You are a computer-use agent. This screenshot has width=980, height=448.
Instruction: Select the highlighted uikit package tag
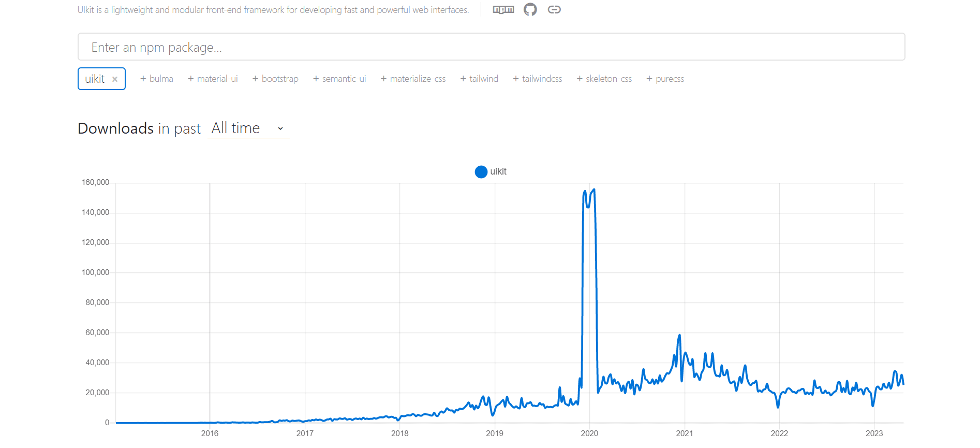tap(96, 79)
